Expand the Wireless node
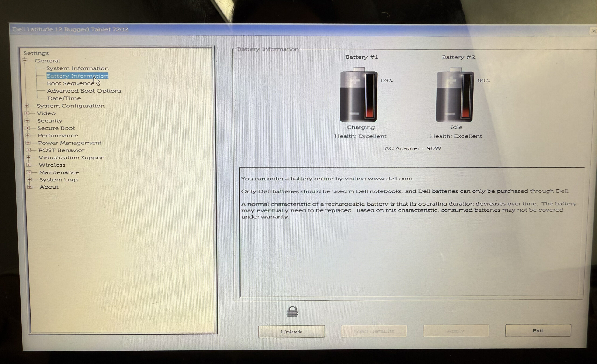597x364 pixels. (29, 165)
